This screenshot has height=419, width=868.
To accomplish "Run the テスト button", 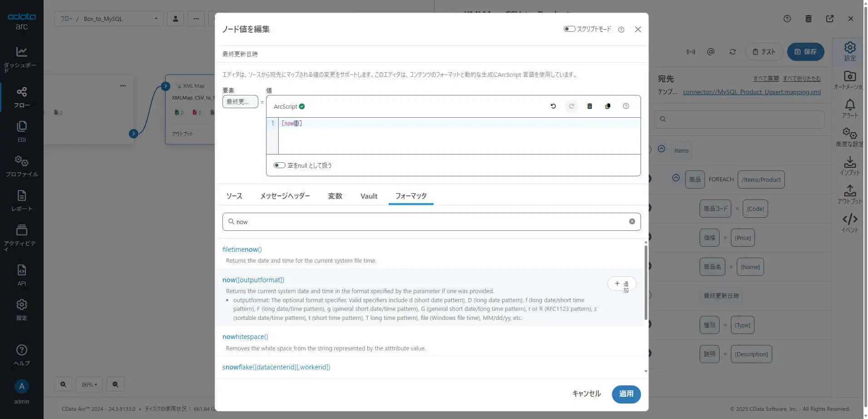I will point(764,52).
